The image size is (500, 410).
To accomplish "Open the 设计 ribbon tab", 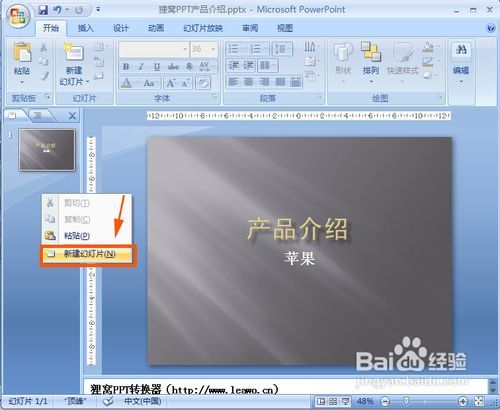I will [x=121, y=28].
